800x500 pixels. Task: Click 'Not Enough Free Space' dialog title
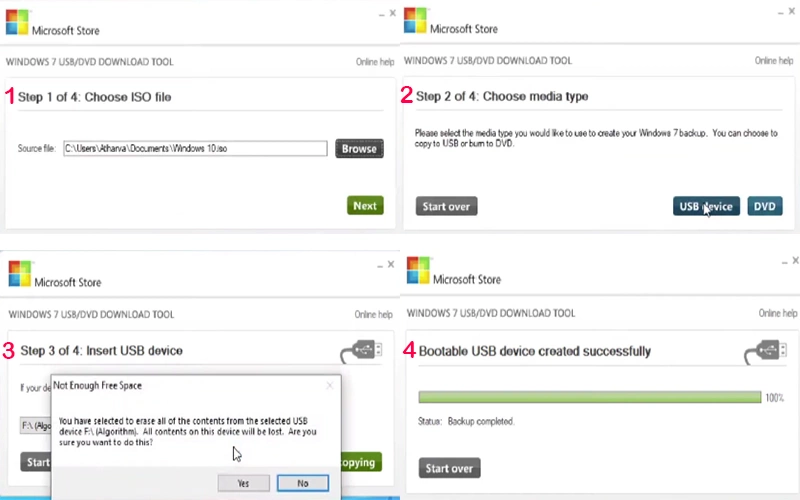click(x=97, y=386)
